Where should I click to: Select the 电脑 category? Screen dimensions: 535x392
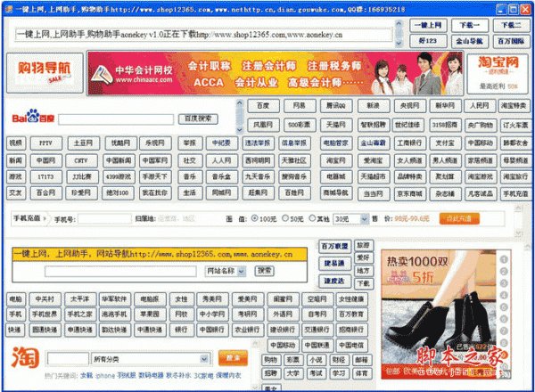click(16, 299)
